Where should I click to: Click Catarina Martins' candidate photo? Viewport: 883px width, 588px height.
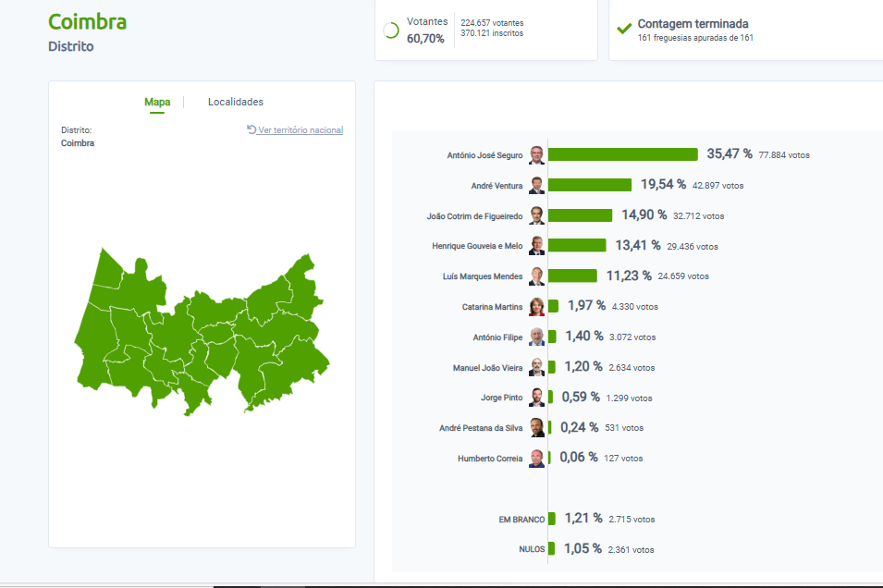point(536,307)
